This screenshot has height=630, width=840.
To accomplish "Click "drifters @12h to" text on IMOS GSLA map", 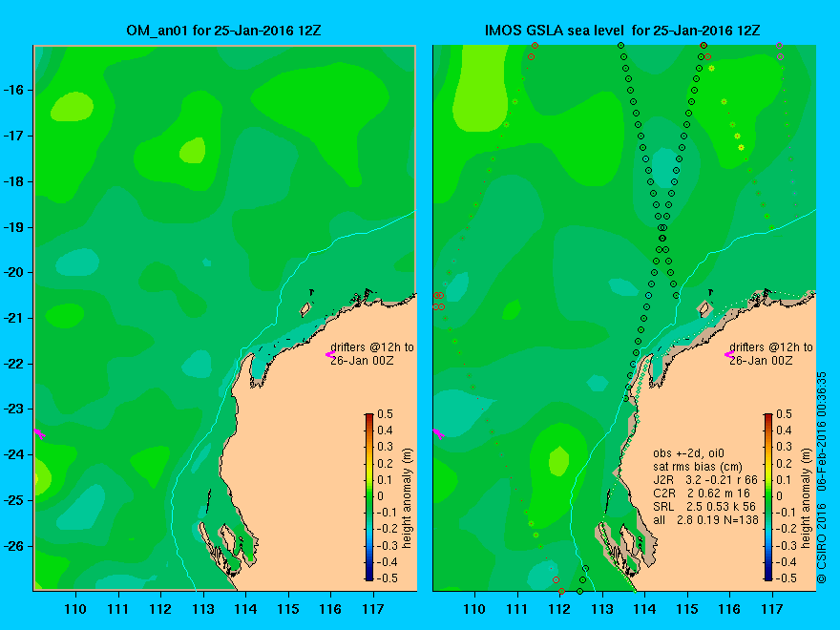I will pos(771,347).
